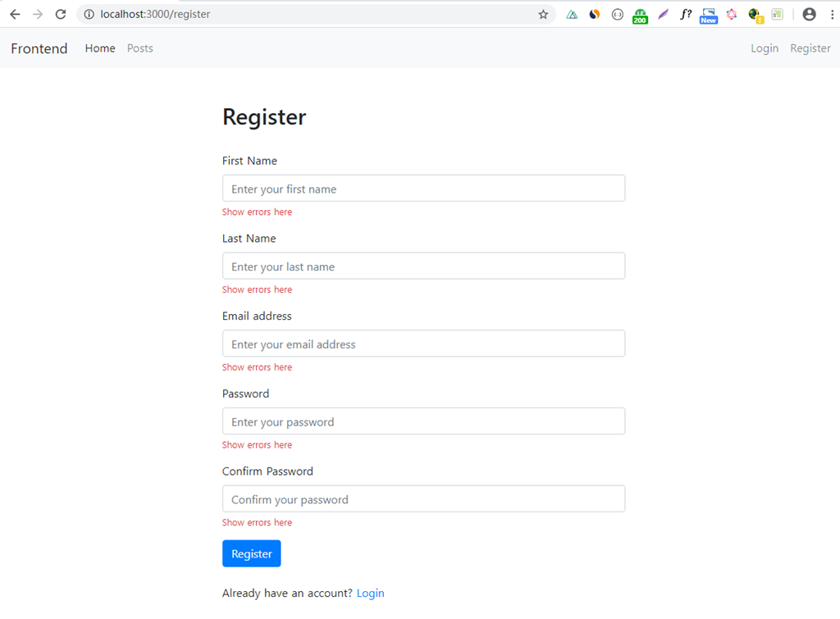Open the green 200 status extension icon

tap(640, 16)
